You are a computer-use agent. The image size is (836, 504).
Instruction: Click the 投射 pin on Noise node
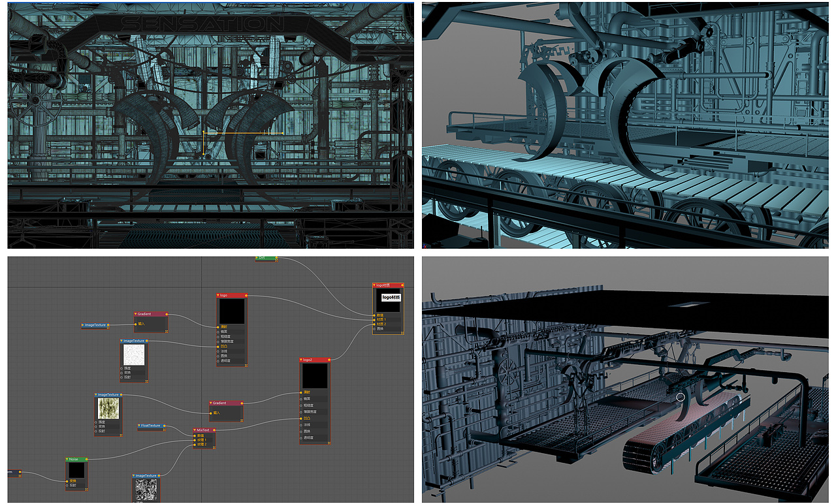(67, 485)
